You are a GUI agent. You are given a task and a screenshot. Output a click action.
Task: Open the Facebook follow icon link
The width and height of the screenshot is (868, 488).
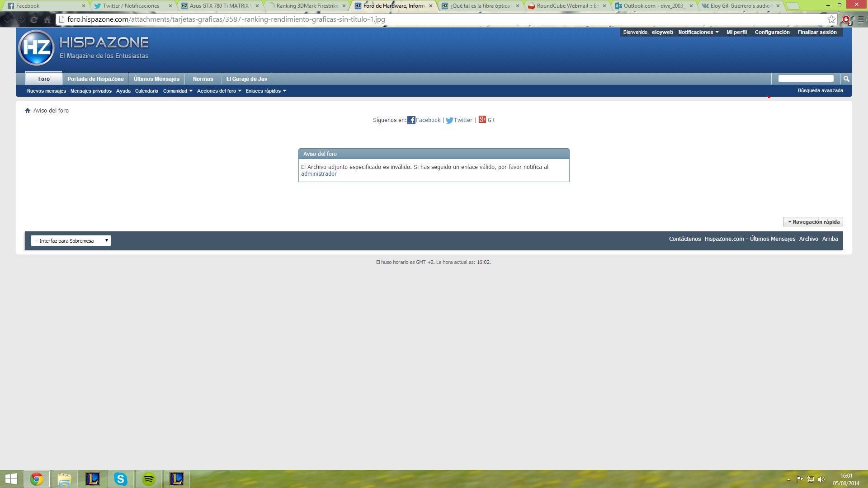411,120
